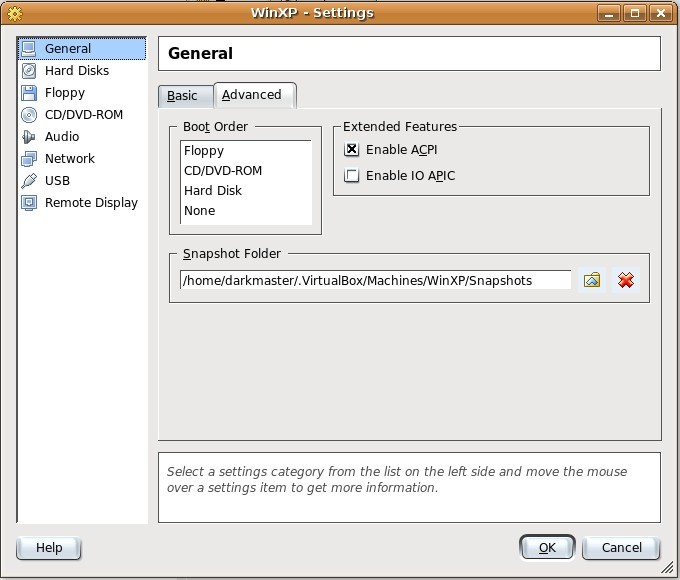Confirm settings with OK button
The image size is (680, 580).
pos(547,548)
